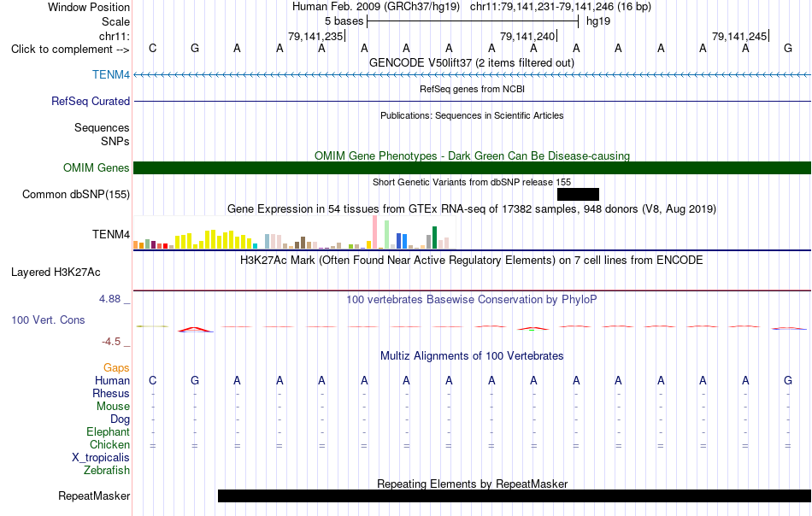Click the blue TENM4 GENCODE track label

[111, 74]
